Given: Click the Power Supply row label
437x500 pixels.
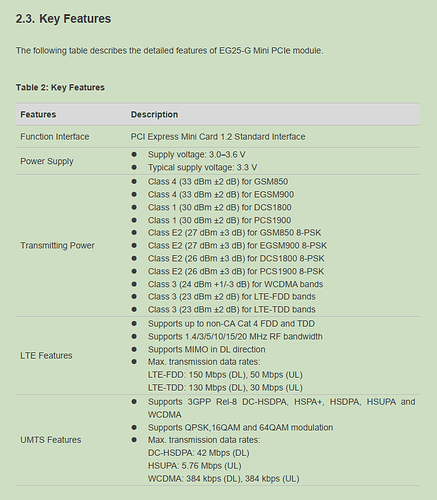Looking at the screenshot, I should click(x=47, y=161).
